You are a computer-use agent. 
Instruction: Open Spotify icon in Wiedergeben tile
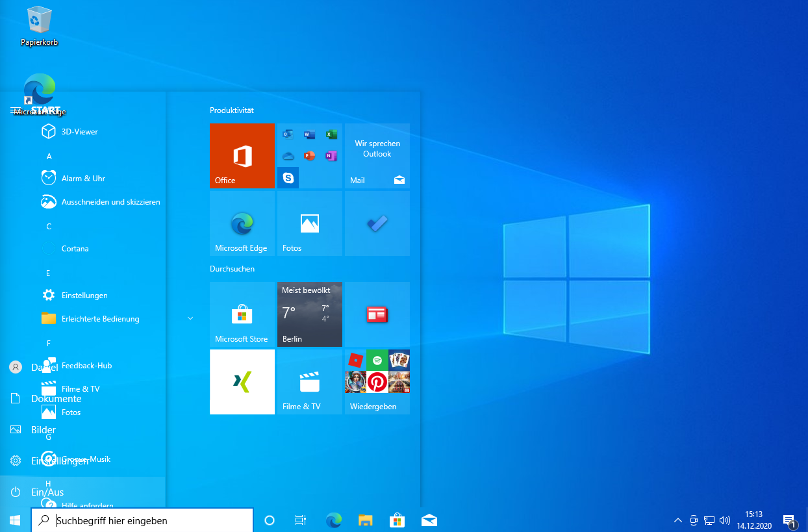point(377,360)
